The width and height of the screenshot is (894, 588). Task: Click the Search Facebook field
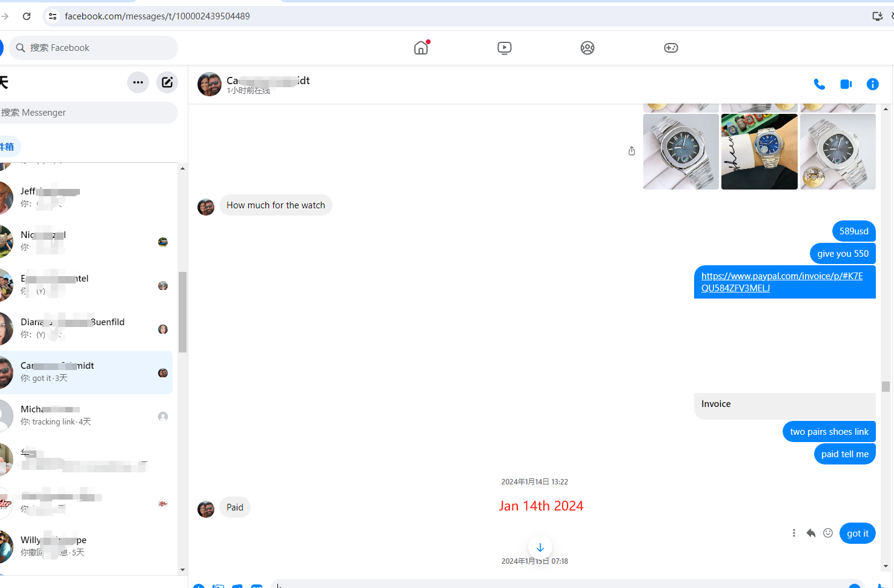pyautogui.click(x=97, y=48)
